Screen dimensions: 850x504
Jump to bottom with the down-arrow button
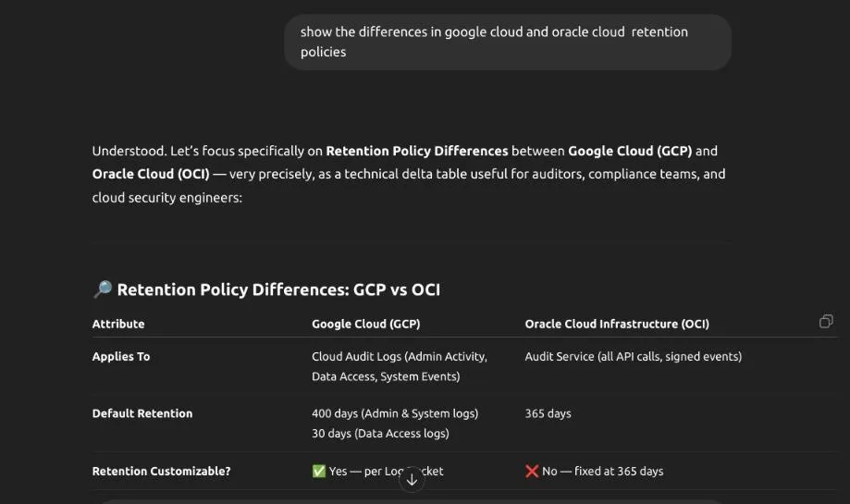click(412, 480)
